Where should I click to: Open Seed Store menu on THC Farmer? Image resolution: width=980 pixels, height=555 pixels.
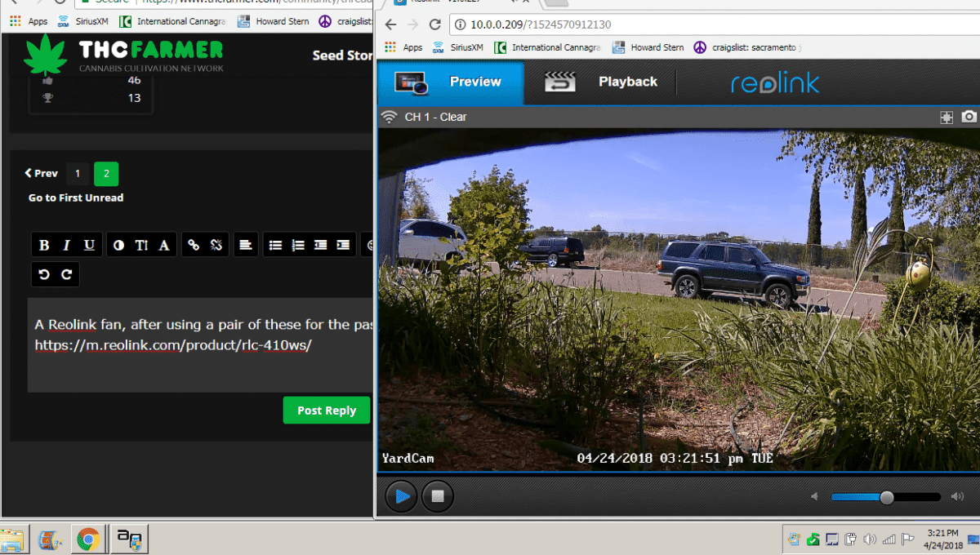342,55
